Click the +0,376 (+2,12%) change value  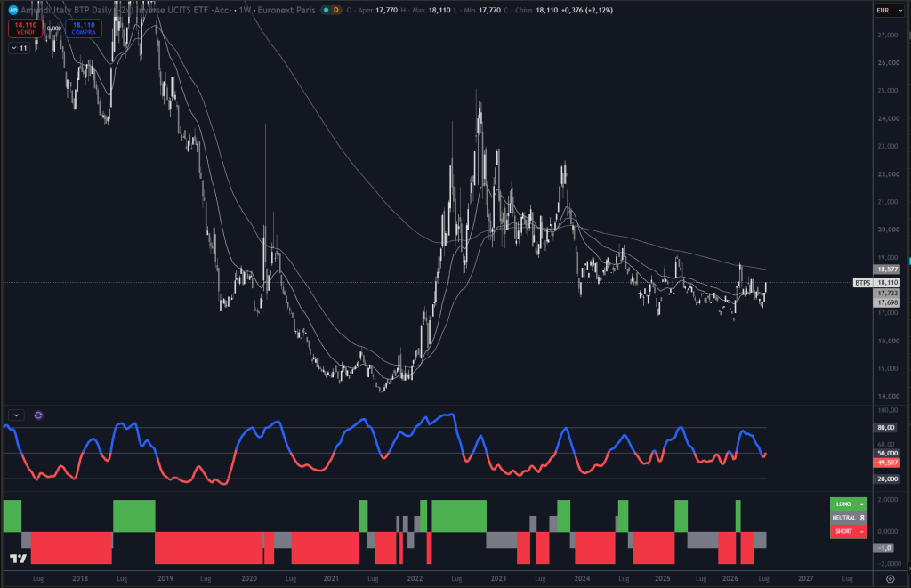click(587, 10)
